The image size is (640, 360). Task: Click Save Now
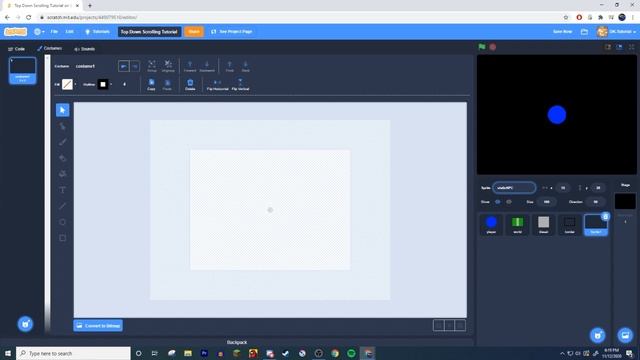[x=562, y=31]
